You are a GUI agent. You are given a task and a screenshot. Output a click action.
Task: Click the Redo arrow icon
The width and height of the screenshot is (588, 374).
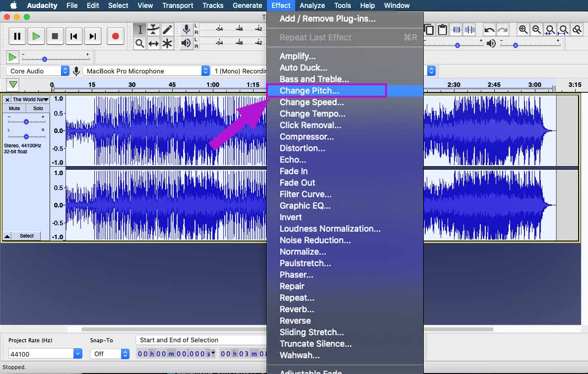pos(503,30)
